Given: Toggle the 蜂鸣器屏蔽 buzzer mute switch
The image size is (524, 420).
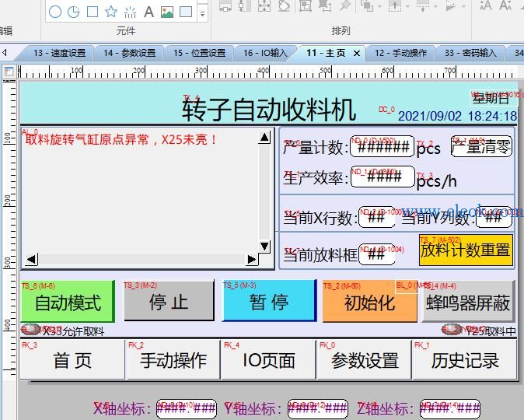Looking at the screenshot, I should click(x=468, y=302).
